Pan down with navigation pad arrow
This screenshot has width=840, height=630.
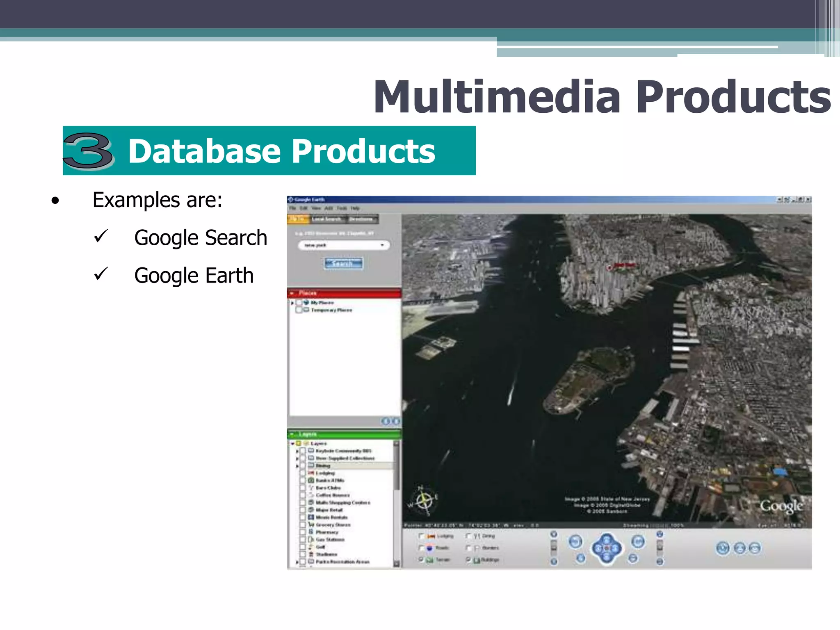coord(607,557)
